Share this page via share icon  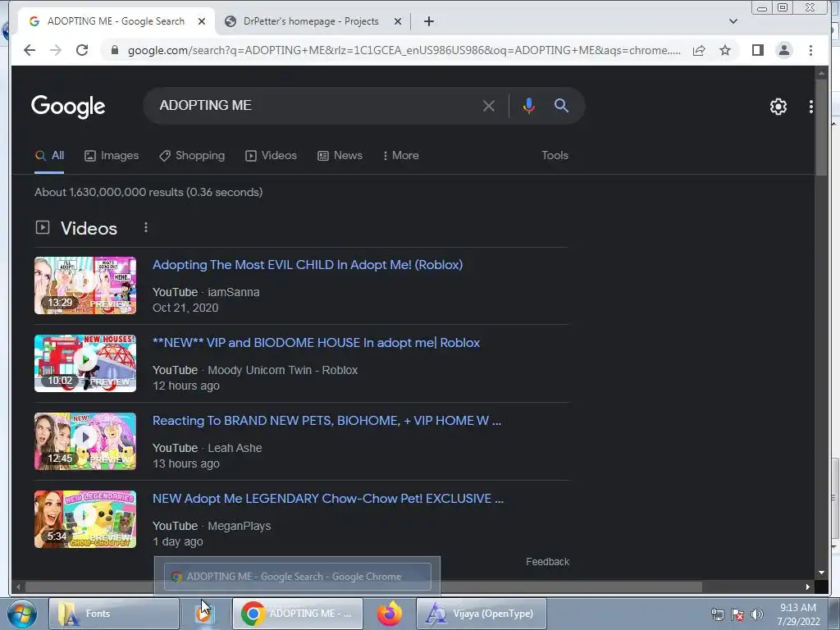point(699,50)
